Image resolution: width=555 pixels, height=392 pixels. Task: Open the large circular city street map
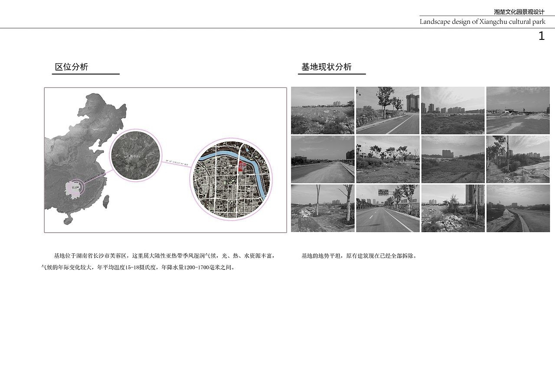[231, 180]
